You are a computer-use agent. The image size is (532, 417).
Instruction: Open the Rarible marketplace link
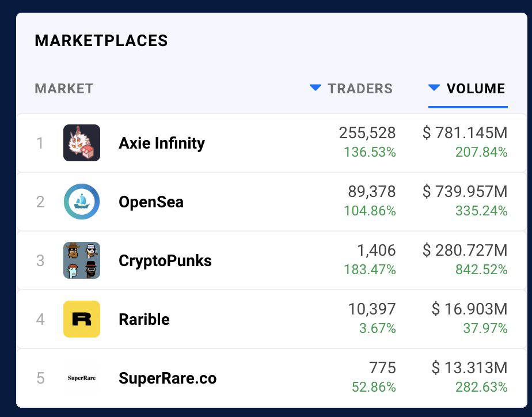tap(144, 319)
